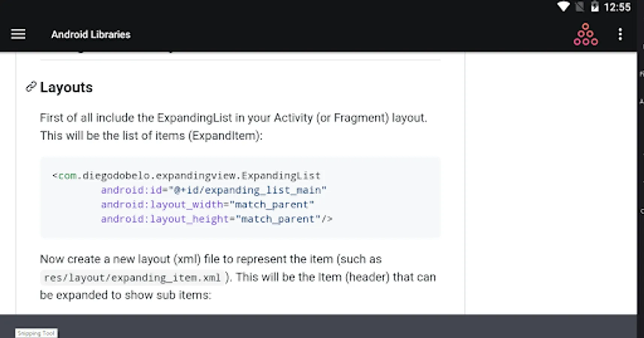Image resolution: width=644 pixels, height=338 pixels.
Task: Click the anchor link icon beside Layouts
Action: coord(31,87)
